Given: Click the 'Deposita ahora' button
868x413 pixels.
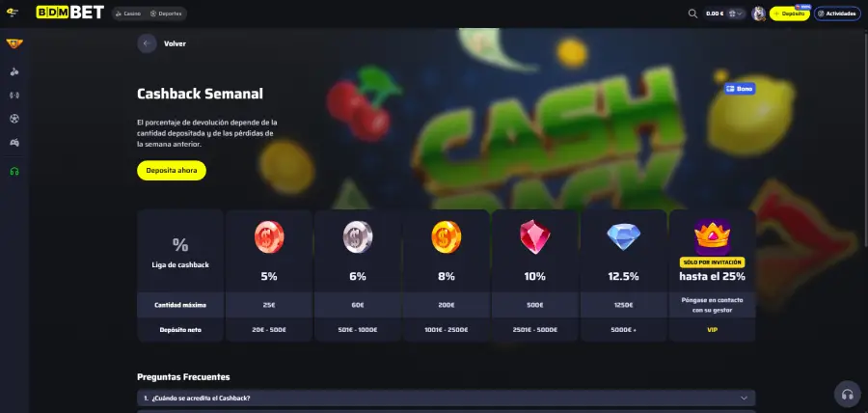Looking at the screenshot, I should click(x=172, y=171).
